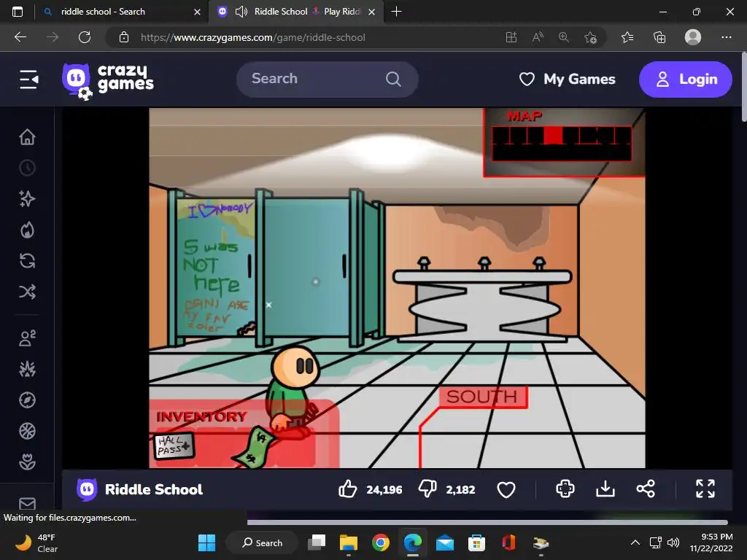This screenshot has width=747, height=560.
Task: Open the Trending flame icon in sidebar
Action: pos(27,230)
